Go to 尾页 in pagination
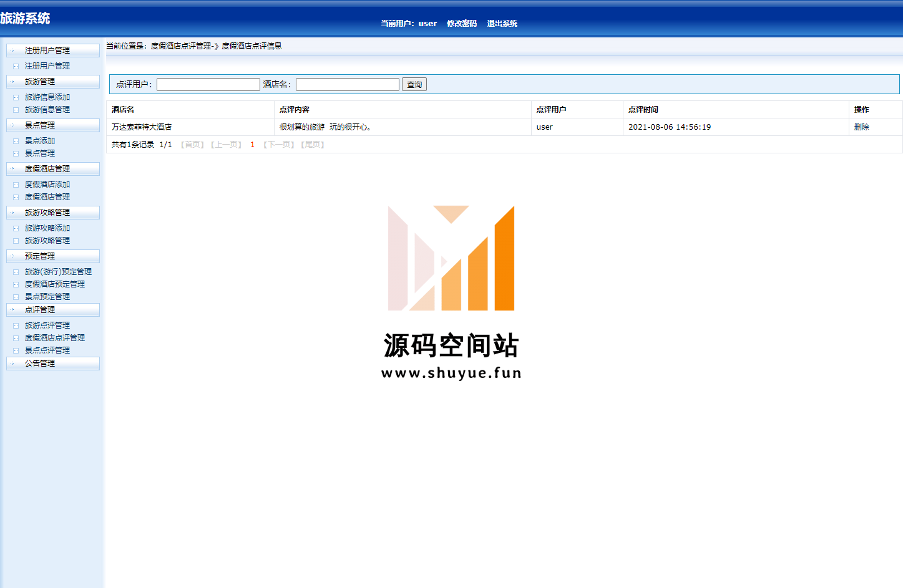Viewport: 903px width, 588px height. 313,144
